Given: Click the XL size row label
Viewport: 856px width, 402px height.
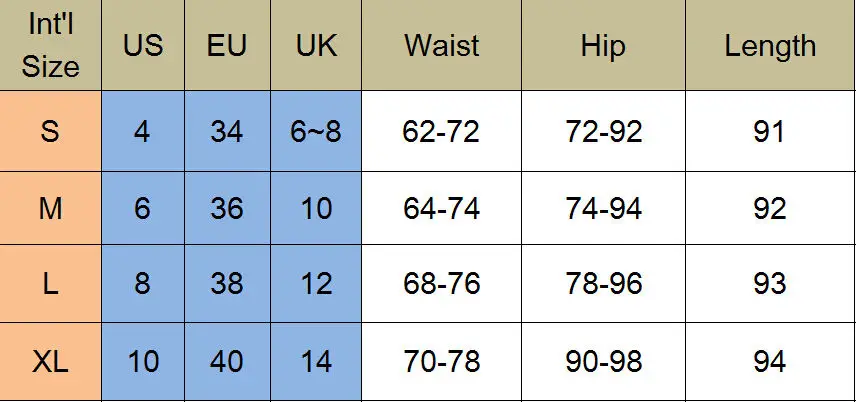Looking at the screenshot, I should click(x=50, y=362).
